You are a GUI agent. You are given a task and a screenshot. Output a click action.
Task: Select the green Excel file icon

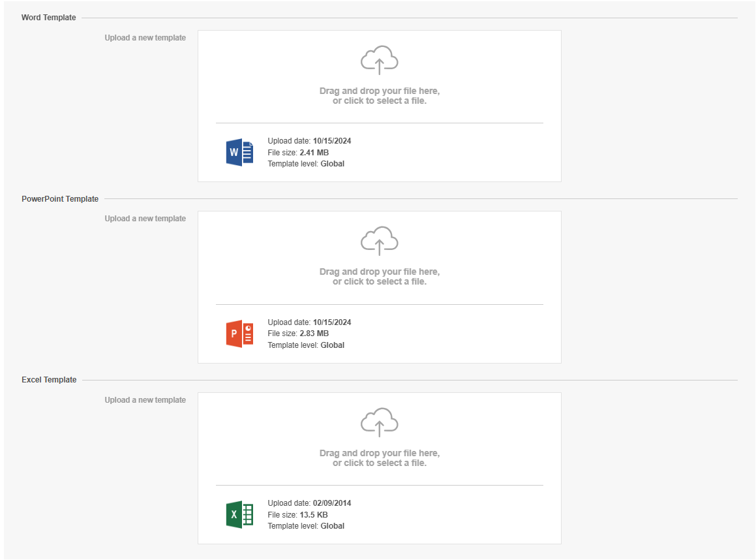[x=239, y=515]
